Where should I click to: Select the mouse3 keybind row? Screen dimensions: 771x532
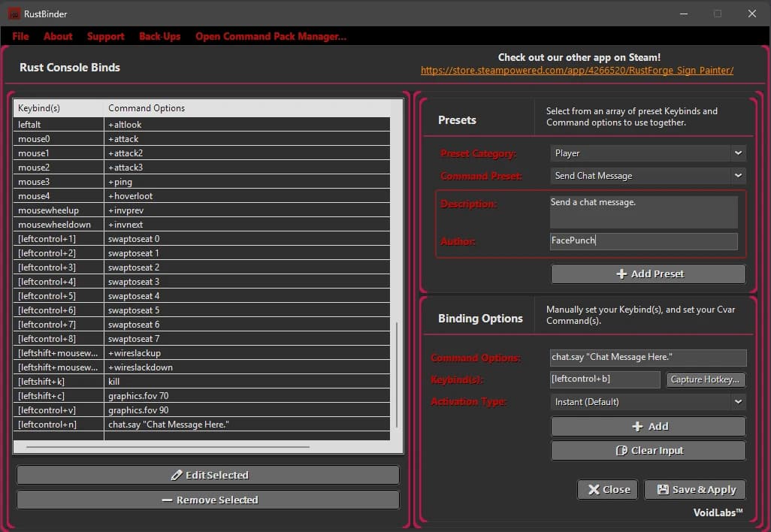201,181
